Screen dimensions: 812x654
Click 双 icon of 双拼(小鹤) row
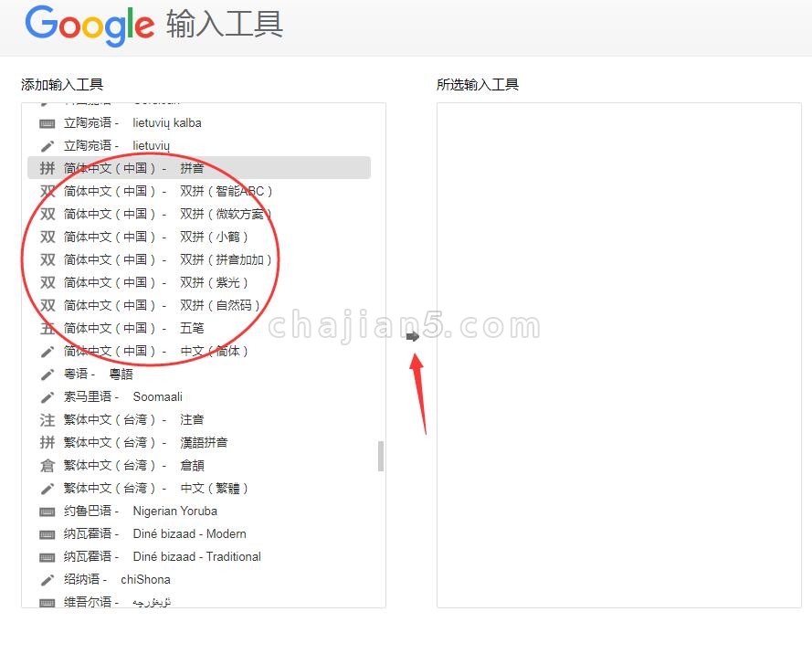point(47,237)
